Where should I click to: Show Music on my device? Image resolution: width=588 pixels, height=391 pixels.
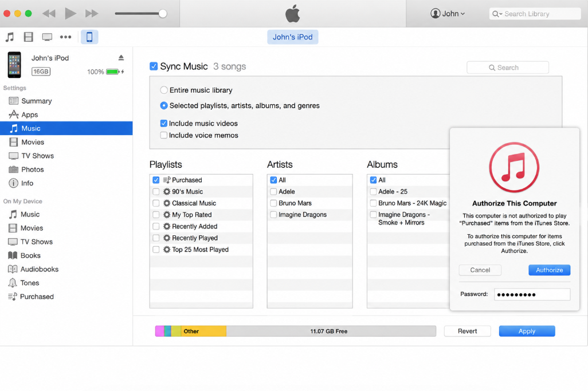tap(66, 214)
